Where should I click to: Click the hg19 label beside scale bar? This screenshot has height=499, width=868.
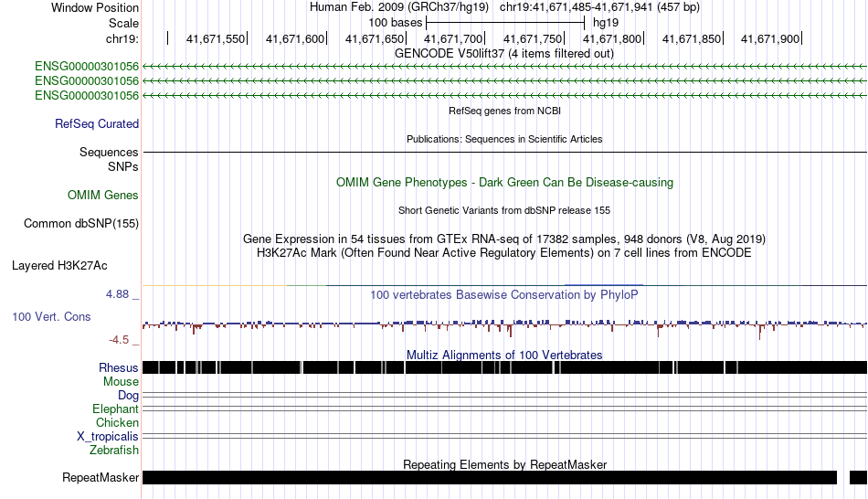606,23
